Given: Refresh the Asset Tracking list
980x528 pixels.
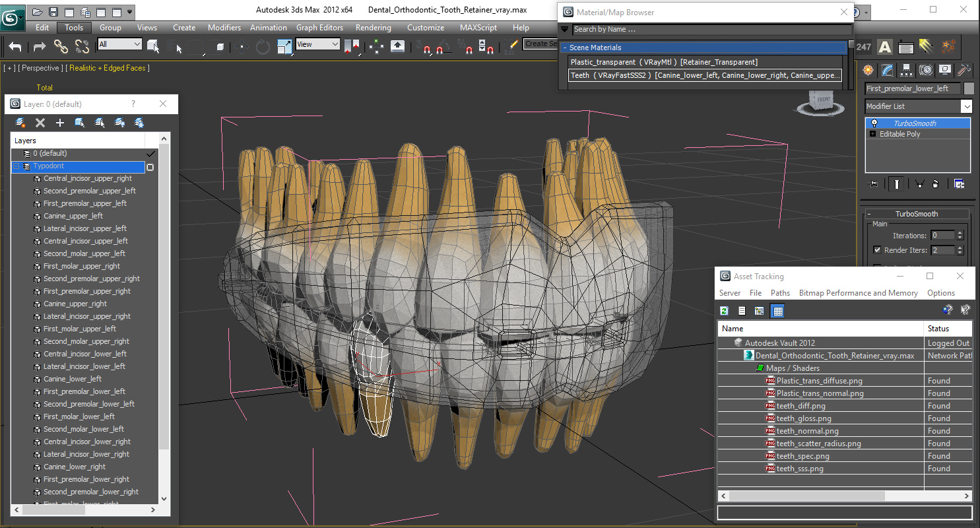Looking at the screenshot, I should [x=724, y=311].
